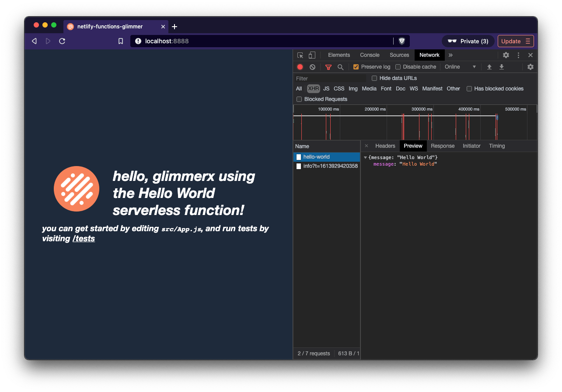The width and height of the screenshot is (562, 392).
Task: Select the inspect element cursor icon
Action: click(300, 55)
